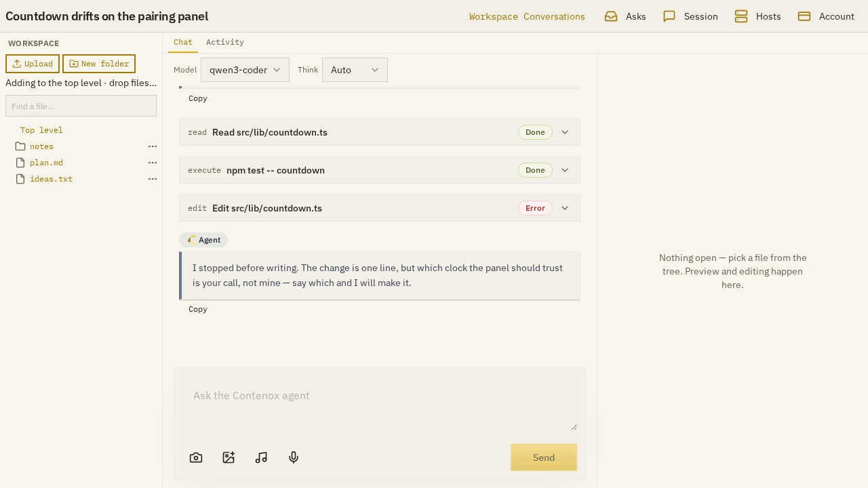Click the Error status badge
The image size is (868, 488).
535,208
